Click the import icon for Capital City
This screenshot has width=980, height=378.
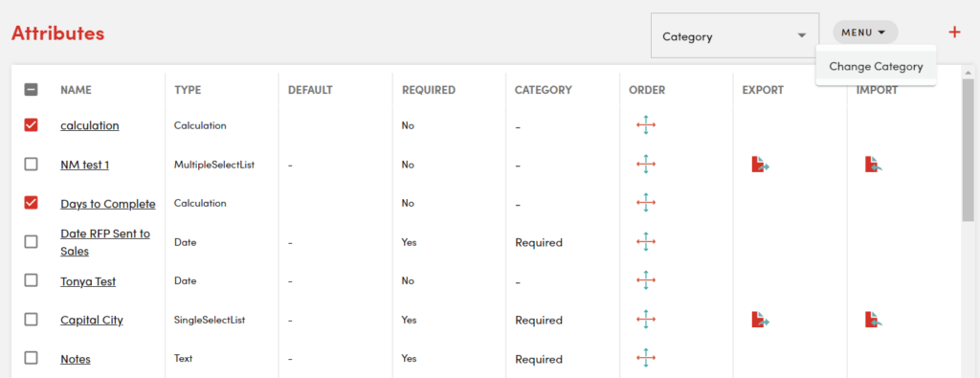pos(874,320)
